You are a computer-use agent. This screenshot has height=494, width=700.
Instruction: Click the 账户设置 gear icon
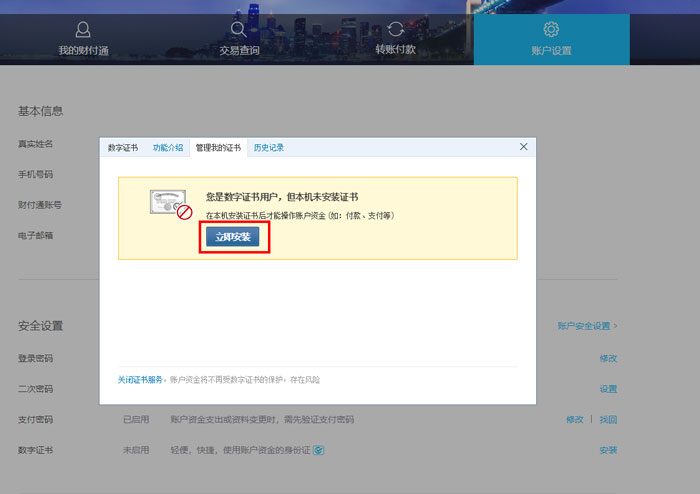point(551,29)
